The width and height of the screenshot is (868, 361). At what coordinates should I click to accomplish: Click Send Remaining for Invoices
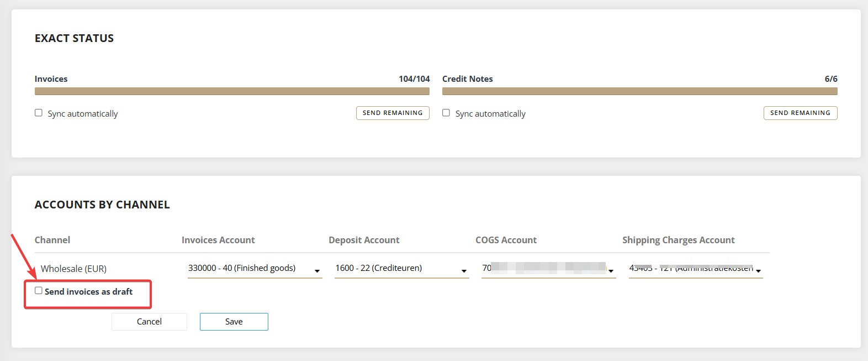point(393,113)
